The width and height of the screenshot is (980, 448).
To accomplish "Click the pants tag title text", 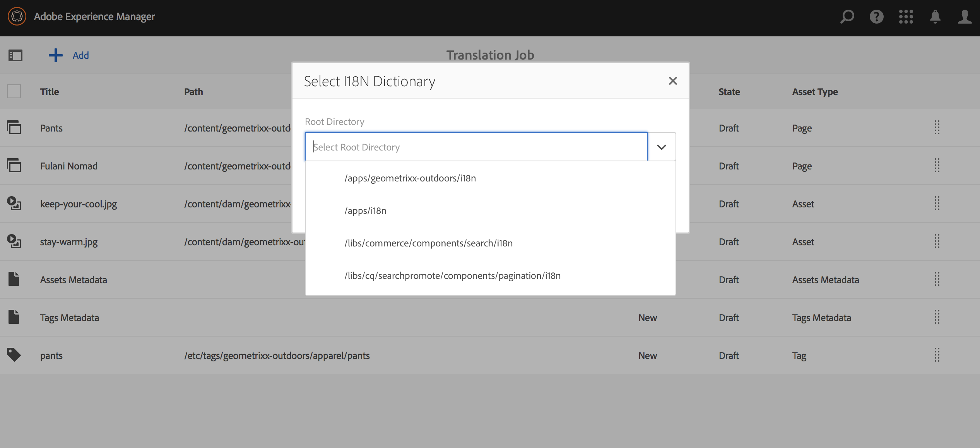I will pos(51,356).
